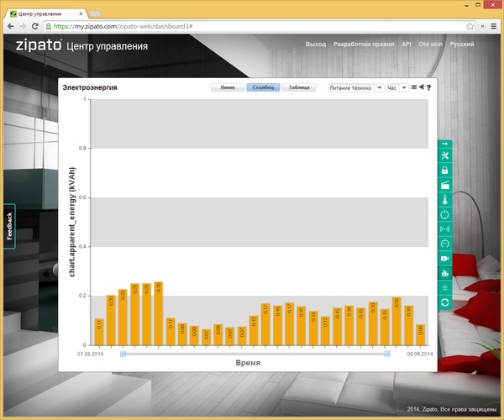Click the synchronize refresh icon in sidebar
Image resolution: width=504 pixels, height=420 pixels.
(445, 302)
